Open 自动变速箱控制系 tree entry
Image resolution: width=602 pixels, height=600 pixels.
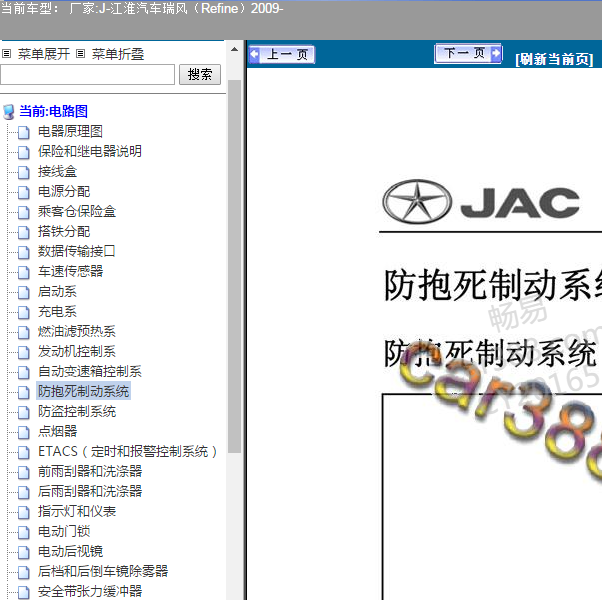[x=90, y=371]
